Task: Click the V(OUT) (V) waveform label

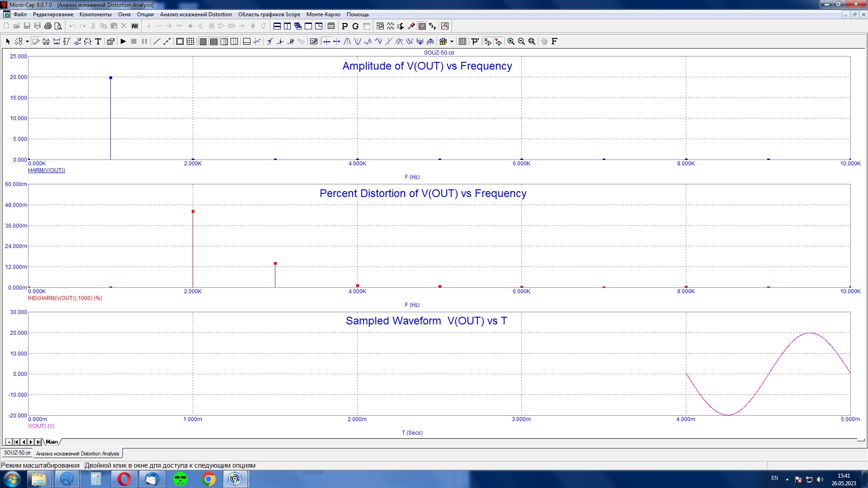Action: tap(41, 426)
